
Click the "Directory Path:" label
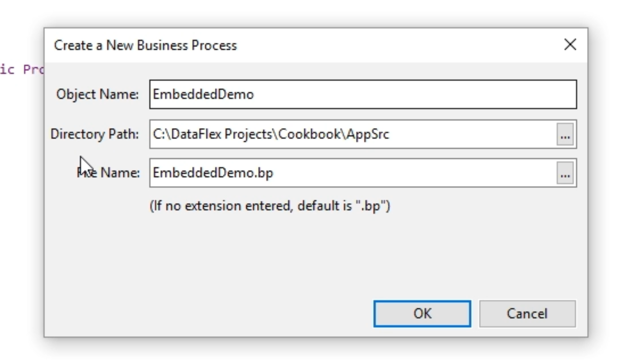pyautogui.click(x=95, y=134)
